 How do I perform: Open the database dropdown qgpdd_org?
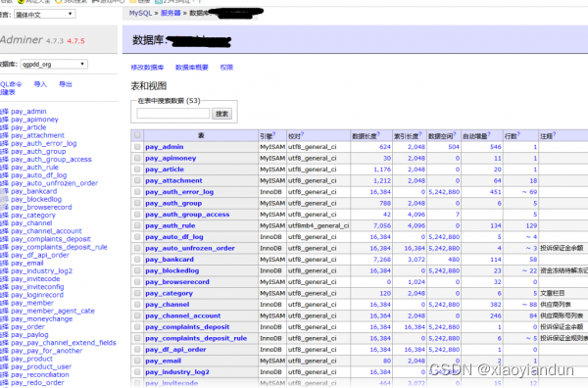point(54,64)
